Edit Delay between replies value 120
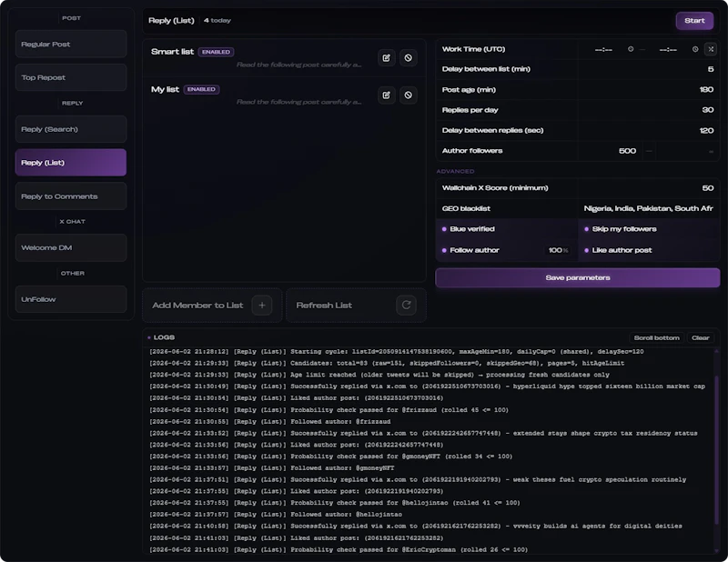 pos(648,130)
